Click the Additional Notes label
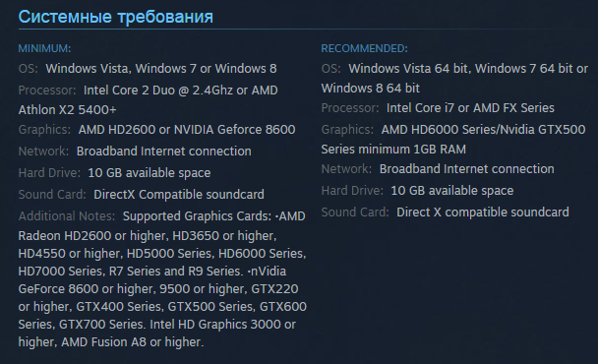This screenshot has height=364, width=598. pyautogui.click(x=67, y=216)
